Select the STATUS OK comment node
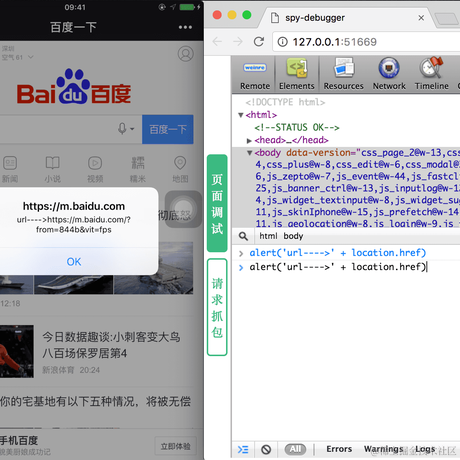The image size is (460, 460). click(297, 128)
